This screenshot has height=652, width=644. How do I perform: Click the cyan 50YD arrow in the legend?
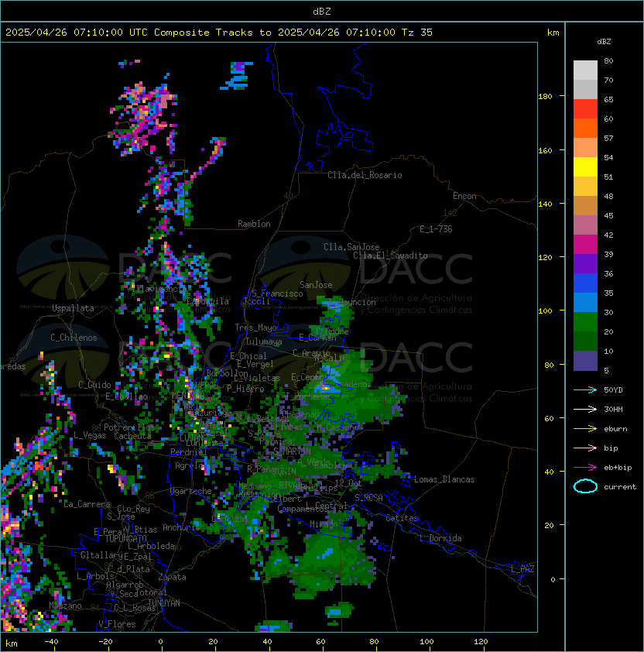[585, 389]
